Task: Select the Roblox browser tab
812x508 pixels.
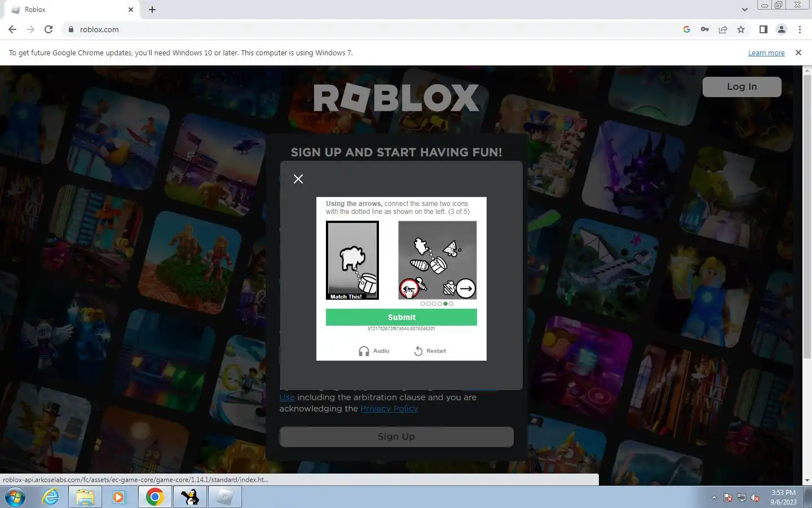Action: click(x=70, y=10)
